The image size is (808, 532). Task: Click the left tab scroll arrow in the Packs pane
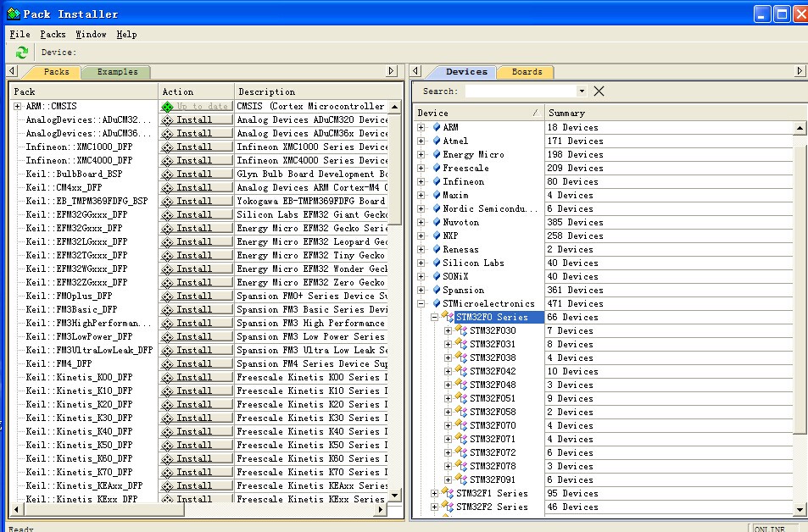pos(13,71)
